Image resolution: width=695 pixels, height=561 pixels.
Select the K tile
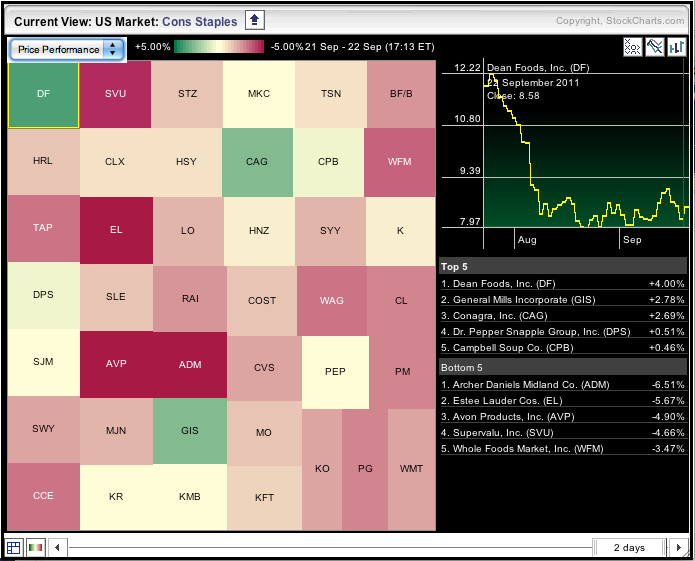pos(401,231)
